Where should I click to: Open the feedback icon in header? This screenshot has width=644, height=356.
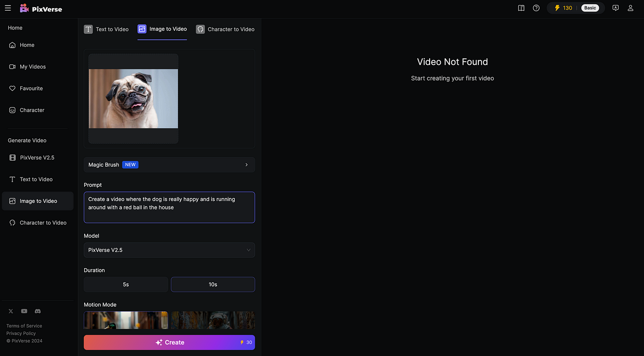(x=615, y=8)
